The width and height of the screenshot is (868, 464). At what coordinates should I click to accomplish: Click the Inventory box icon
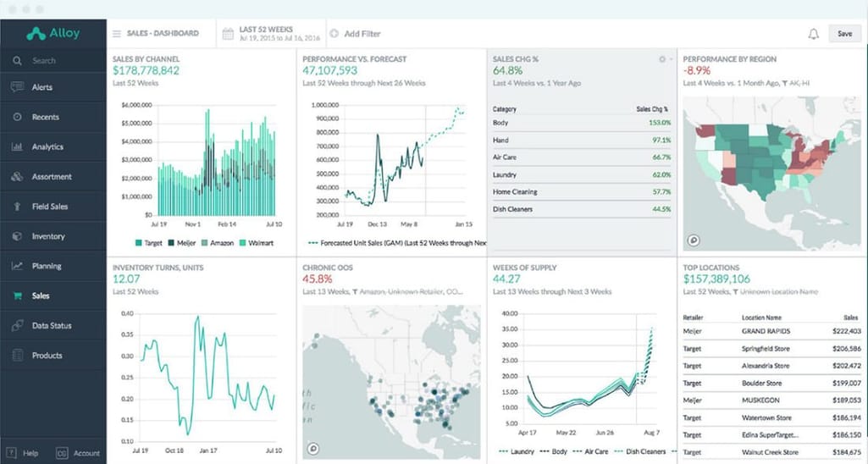click(x=17, y=236)
